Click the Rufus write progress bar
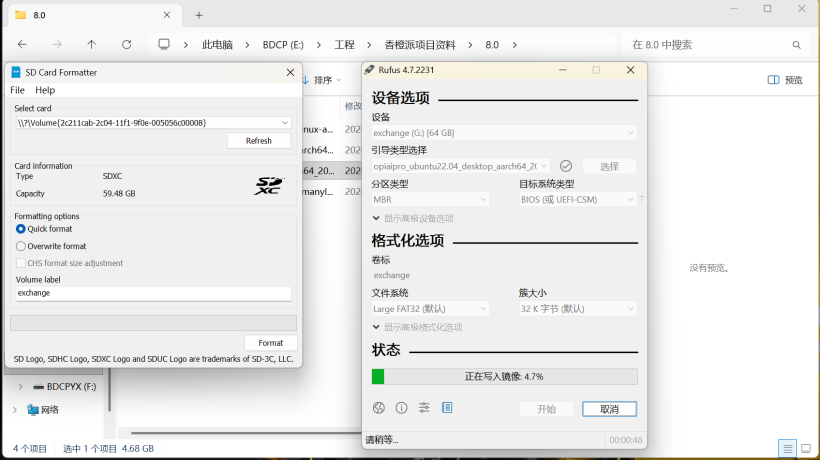 click(x=504, y=376)
